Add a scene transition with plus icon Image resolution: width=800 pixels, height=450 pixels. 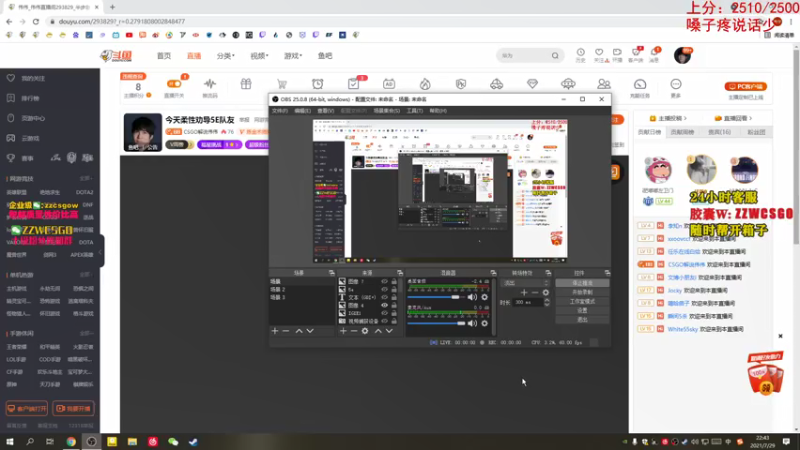[524, 292]
